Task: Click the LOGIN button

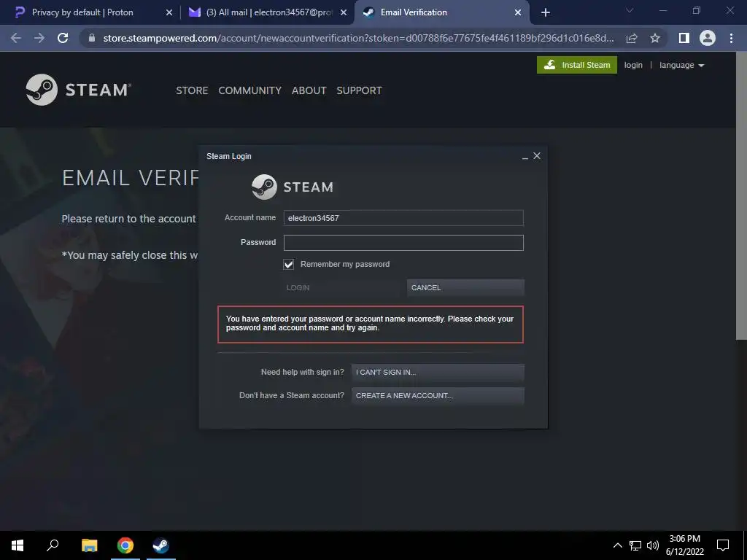Action: tap(342, 287)
